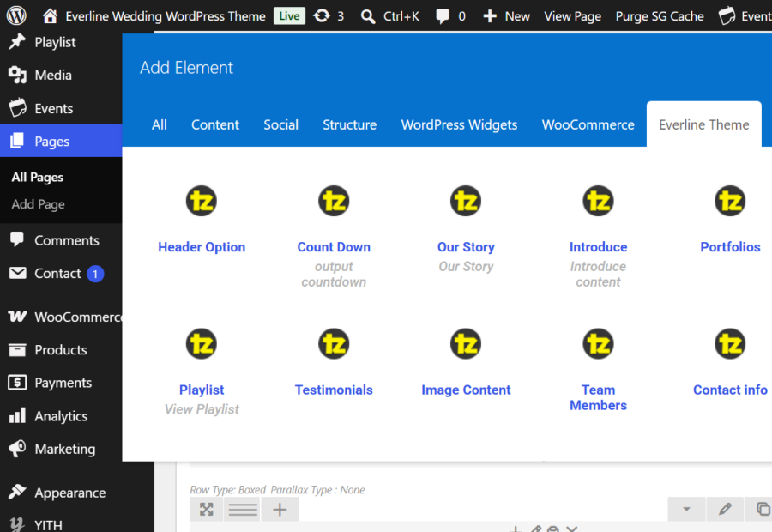Screen dimensions: 772x532
Task: Open the WordPress logo menu
Action: pos(16,15)
